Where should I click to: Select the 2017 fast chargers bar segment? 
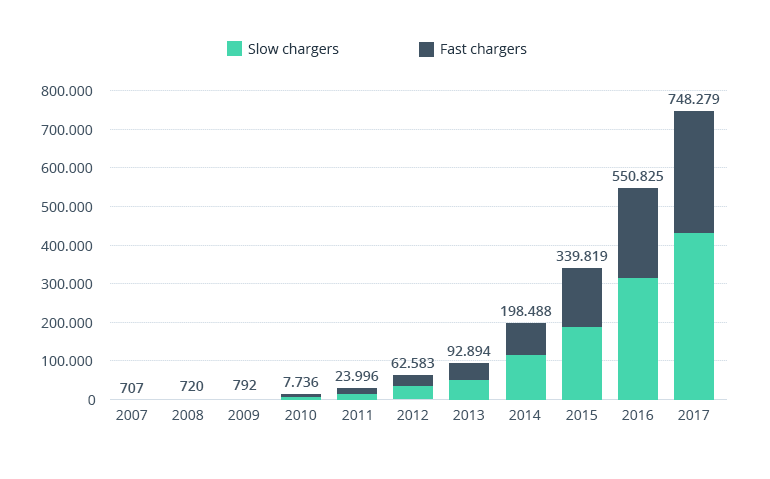coord(693,172)
